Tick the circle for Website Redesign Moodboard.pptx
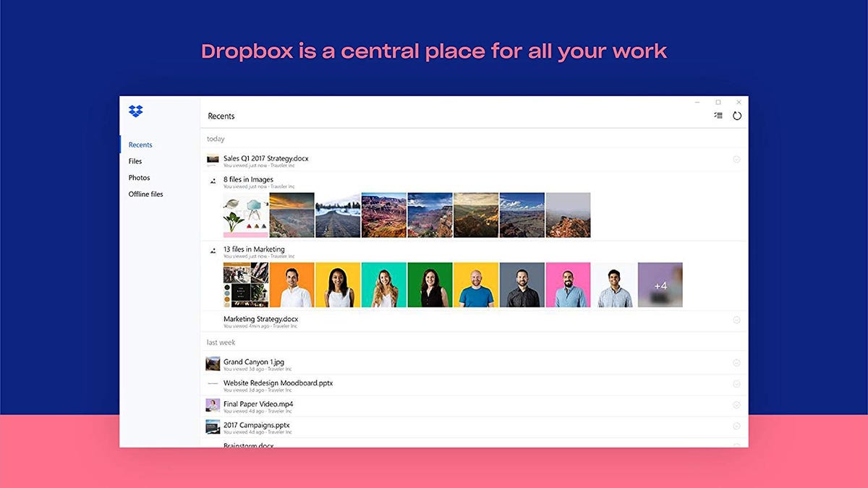Image resolution: width=868 pixels, height=488 pixels. click(x=736, y=384)
